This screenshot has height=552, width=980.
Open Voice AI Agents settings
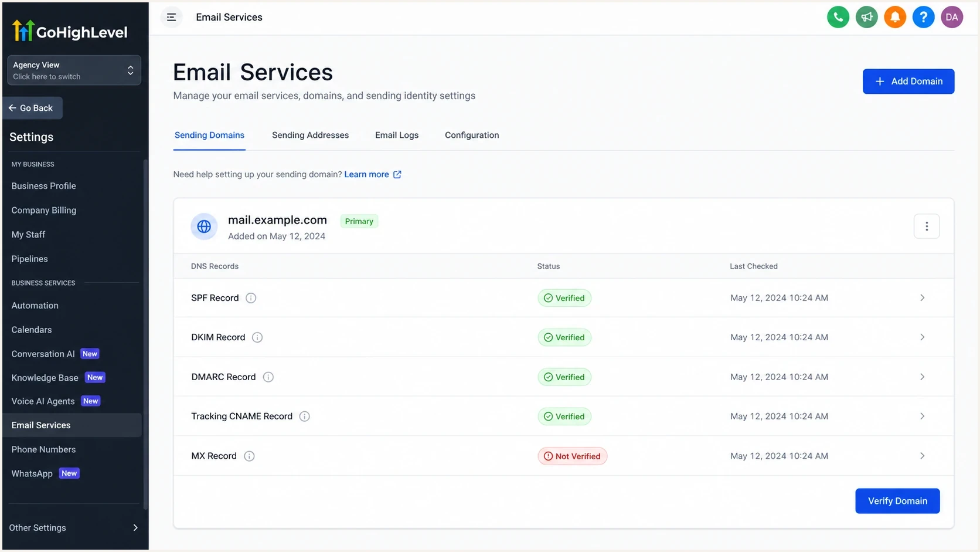coord(43,401)
